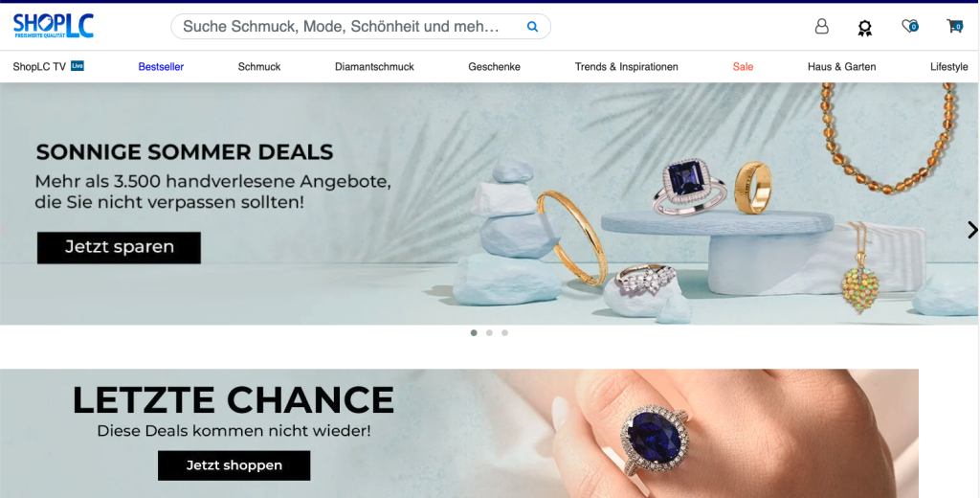The height and width of the screenshot is (498, 980).
Task: Select the second carousel dot indicator
Action: (489, 333)
